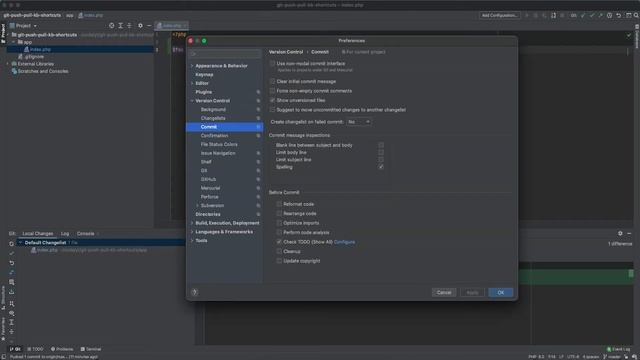Uncheck the Check TODO checkbox
This screenshot has height=360, width=640.
[279, 242]
